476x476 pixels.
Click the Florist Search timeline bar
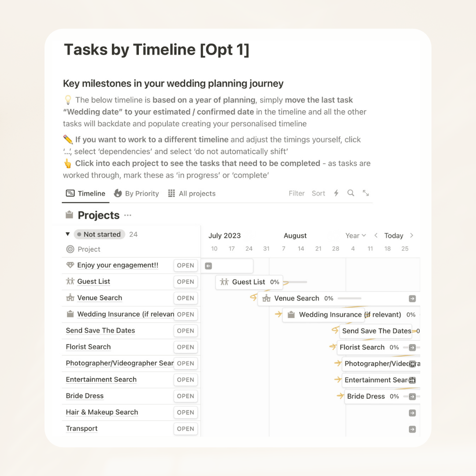click(362, 347)
